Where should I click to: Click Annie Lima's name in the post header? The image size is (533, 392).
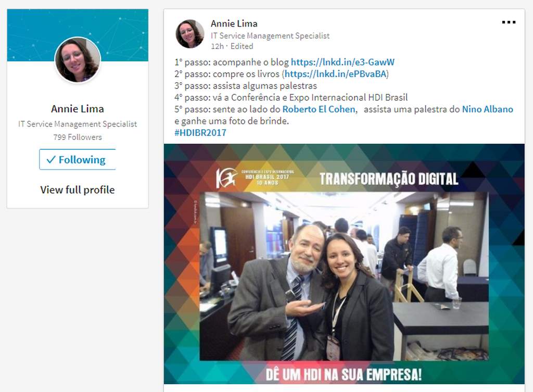click(x=234, y=23)
